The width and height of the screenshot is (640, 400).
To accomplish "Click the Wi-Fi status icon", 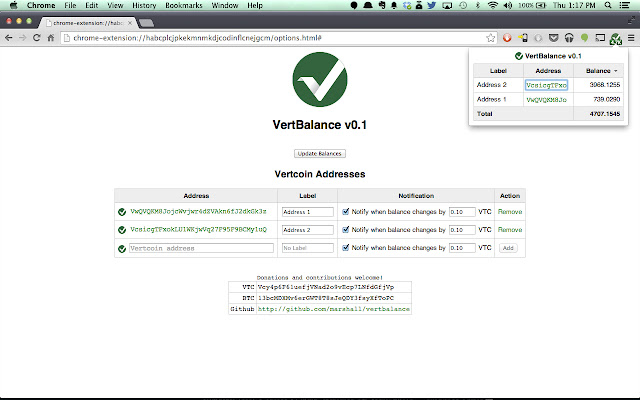I will pyautogui.click(x=493, y=5).
